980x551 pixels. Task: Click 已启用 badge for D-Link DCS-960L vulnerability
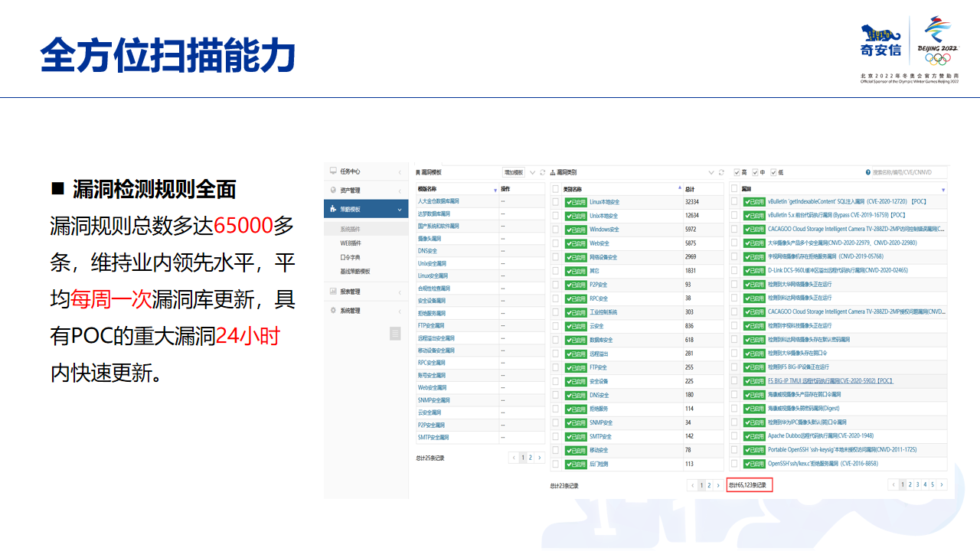coord(754,270)
